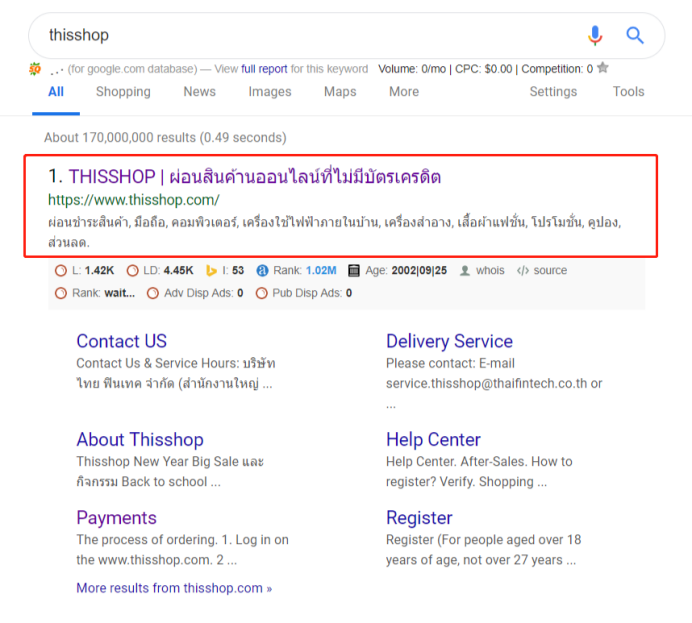
Task: Open the Maps results tab
Action: click(340, 92)
